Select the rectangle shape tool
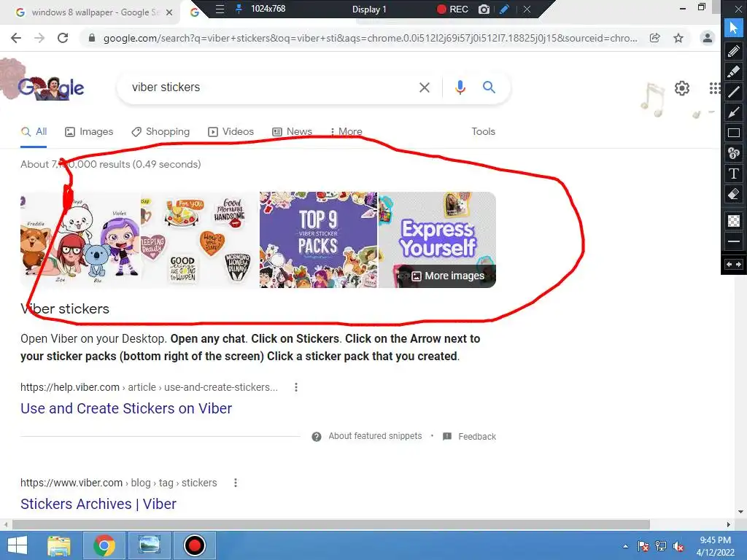 coord(734,133)
